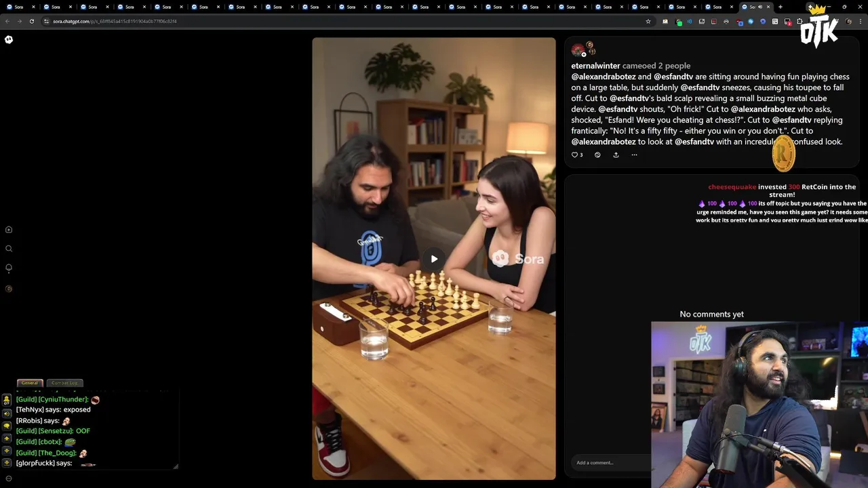This screenshot has height=488, width=868.
Task: Switch to the first Sora tab
Action: [19, 7]
